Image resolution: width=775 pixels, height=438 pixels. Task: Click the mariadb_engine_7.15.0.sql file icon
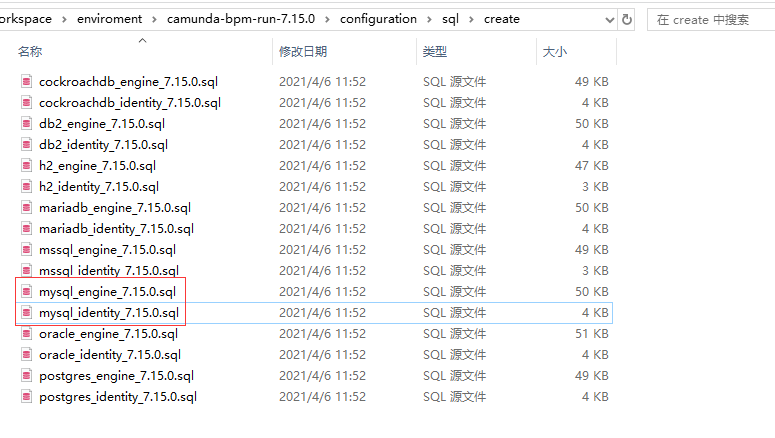27,208
